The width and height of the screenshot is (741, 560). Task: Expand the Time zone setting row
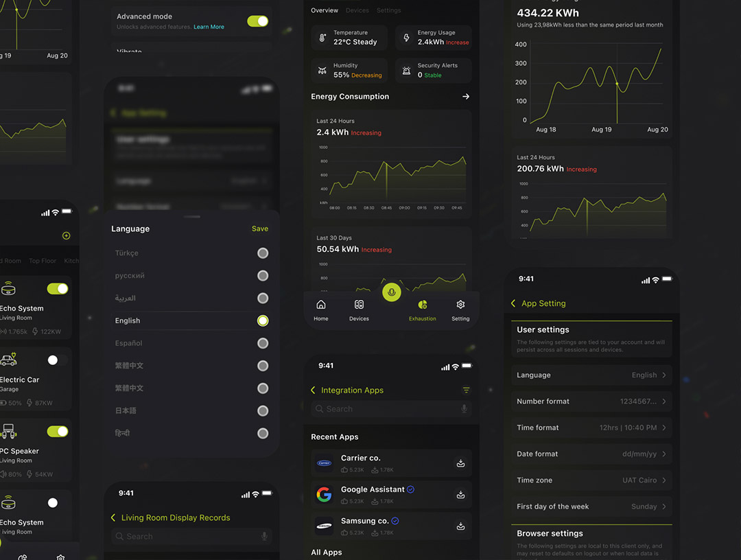[591, 480]
